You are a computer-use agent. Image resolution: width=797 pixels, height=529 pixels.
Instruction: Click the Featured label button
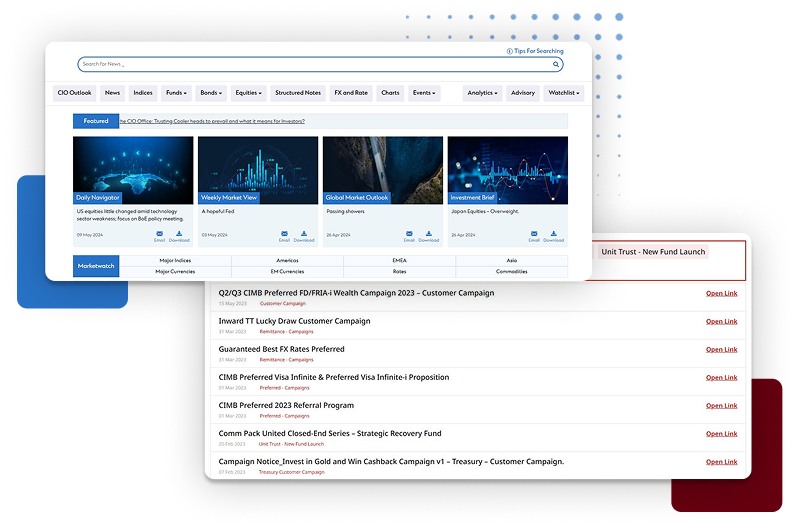[96, 121]
